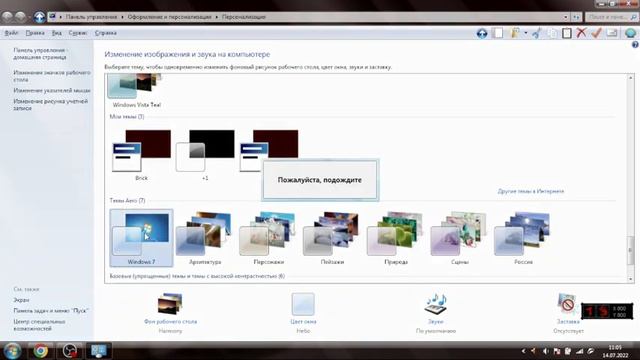Click the checkmark Properties toolbar icon

[x=596, y=33]
